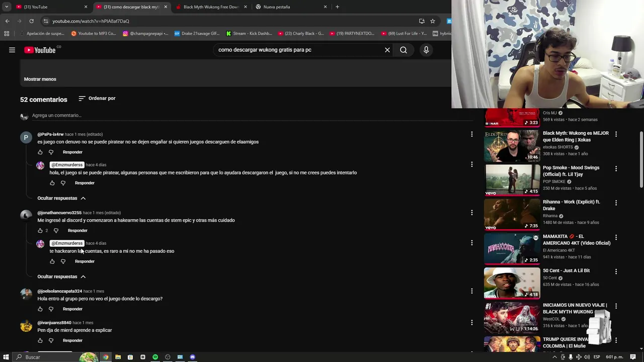Open @Emzmurderss channel from first reply

click(x=67, y=165)
